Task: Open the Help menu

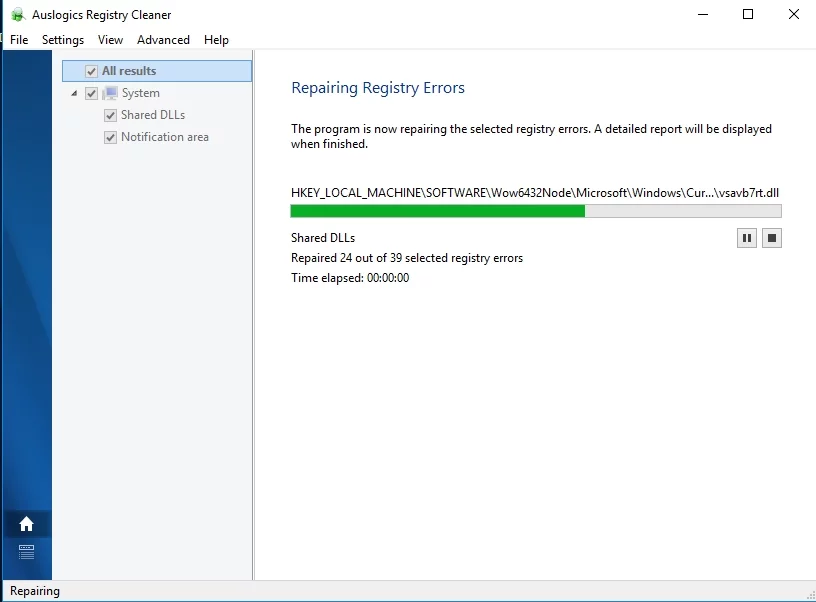Action: tap(216, 40)
